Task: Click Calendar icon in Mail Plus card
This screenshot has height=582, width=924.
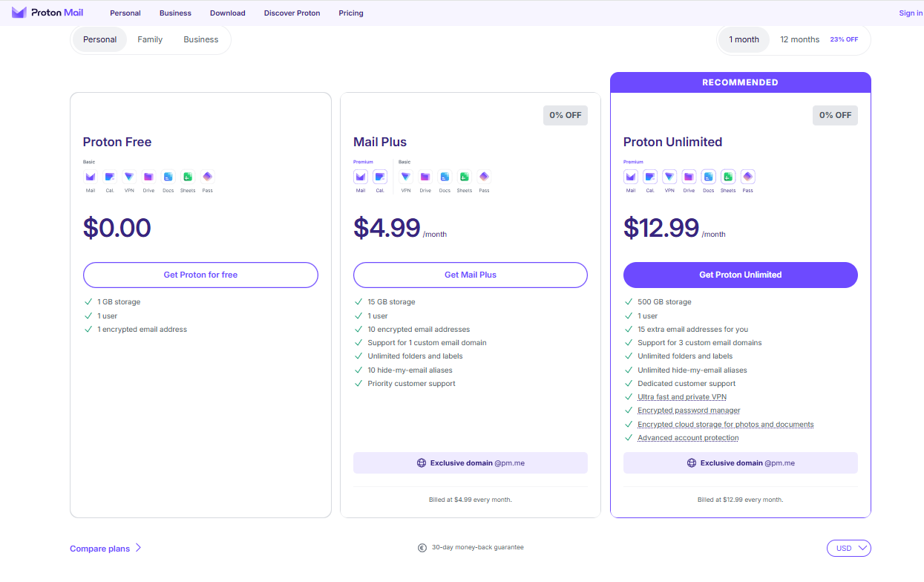Action: pos(380,177)
